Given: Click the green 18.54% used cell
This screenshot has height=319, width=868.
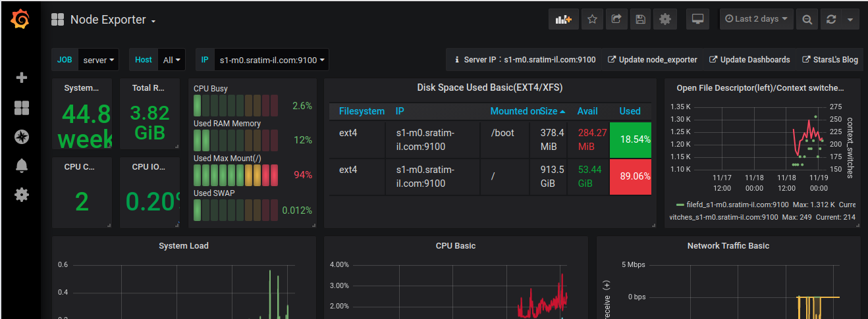Looking at the screenshot, I should pyautogui.click(x=630, y=139).
